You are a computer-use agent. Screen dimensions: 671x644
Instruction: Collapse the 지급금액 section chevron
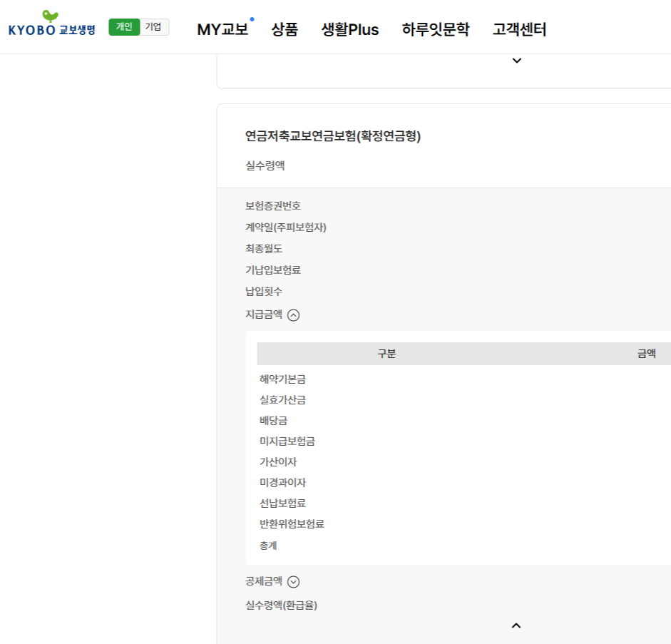point(293,315)
